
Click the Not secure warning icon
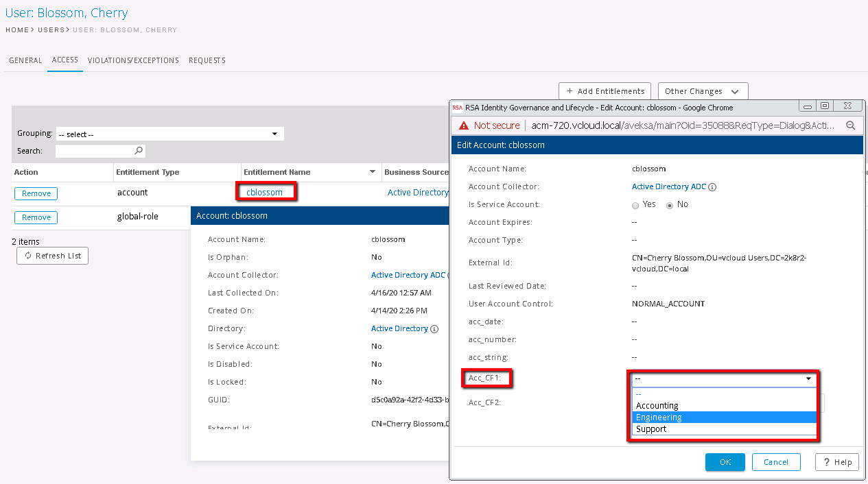click(464, 125)
